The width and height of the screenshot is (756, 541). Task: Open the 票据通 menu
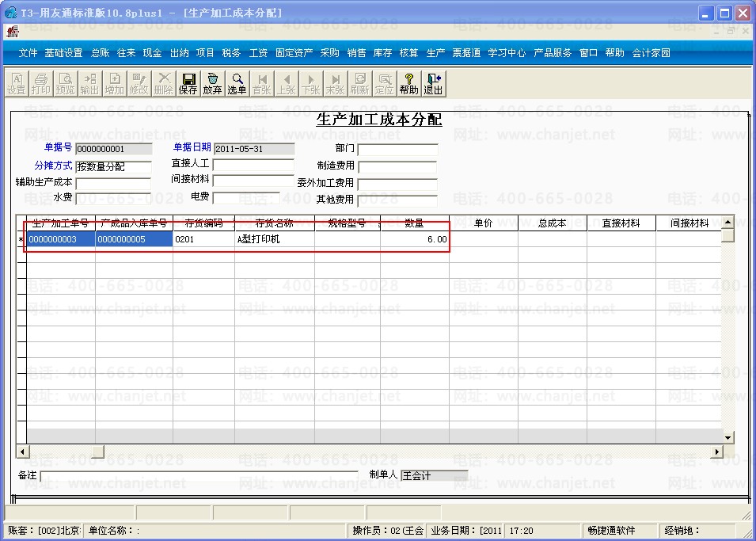click(x=466, y=52)
